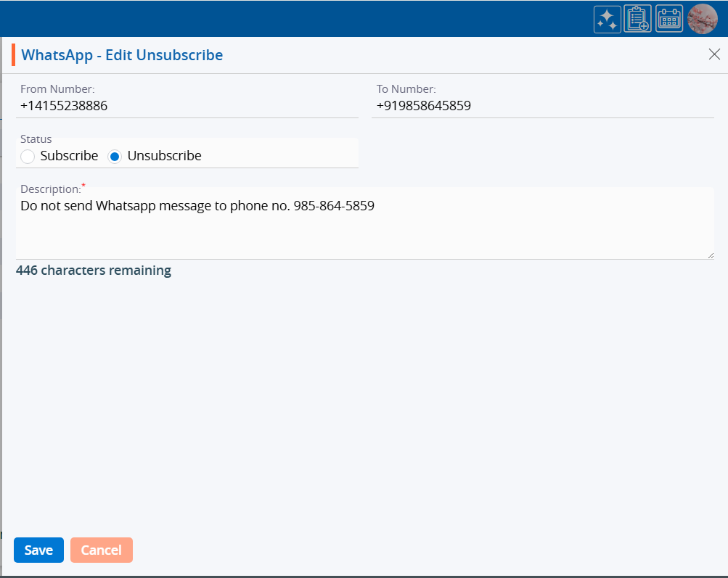Click the From Number label
Viewport: 728px width, 578px height.
pos(57,89)
